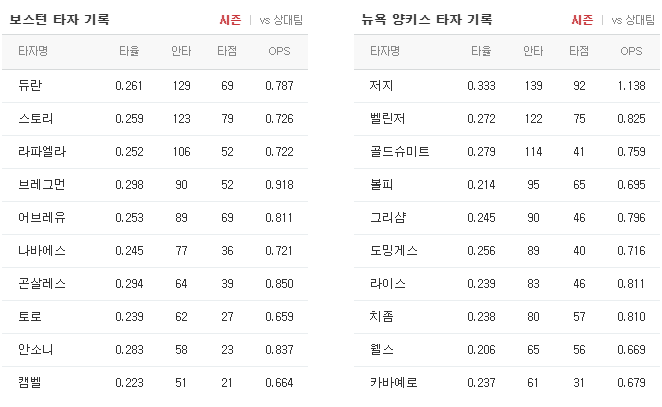
Task: Switch Boston table to vs 상대팀
Action: tap(281, 20)
